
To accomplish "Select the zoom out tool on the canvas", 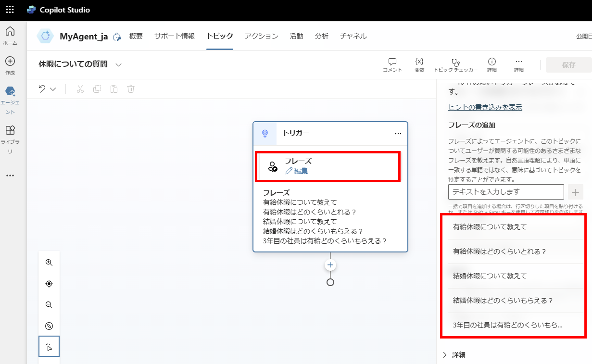I will point(49,304).
